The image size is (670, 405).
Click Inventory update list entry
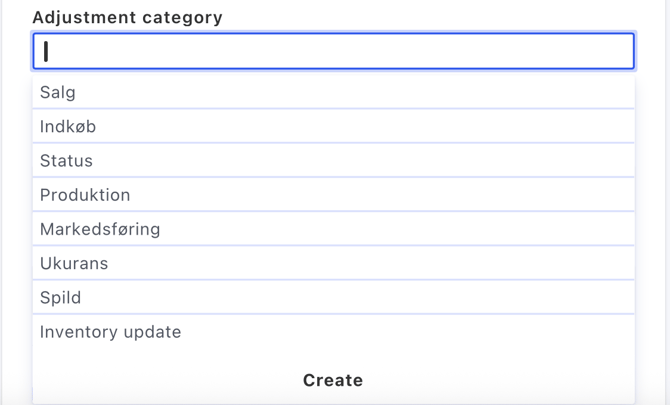tap(333, 332)
